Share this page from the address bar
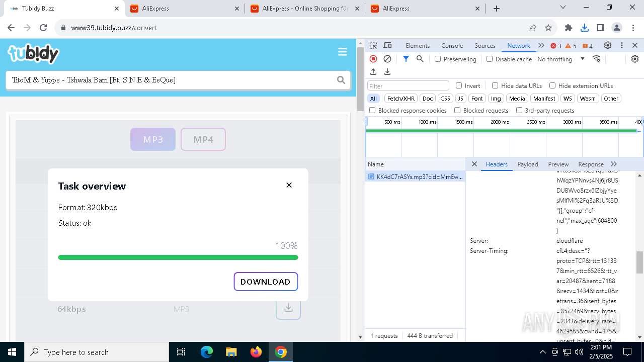This screenshot has height=362, width=644. pos(532,28)
